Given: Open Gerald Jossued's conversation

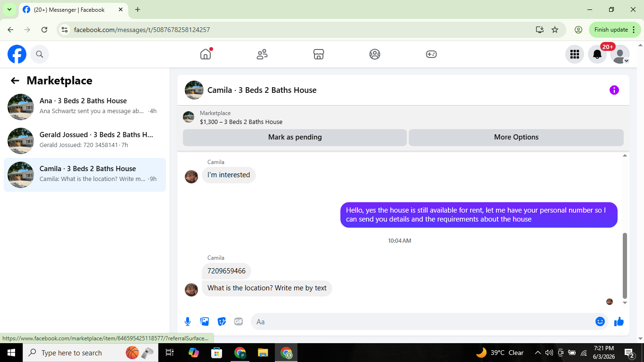Looking at the screenshot, I should (x=85, y=140).
